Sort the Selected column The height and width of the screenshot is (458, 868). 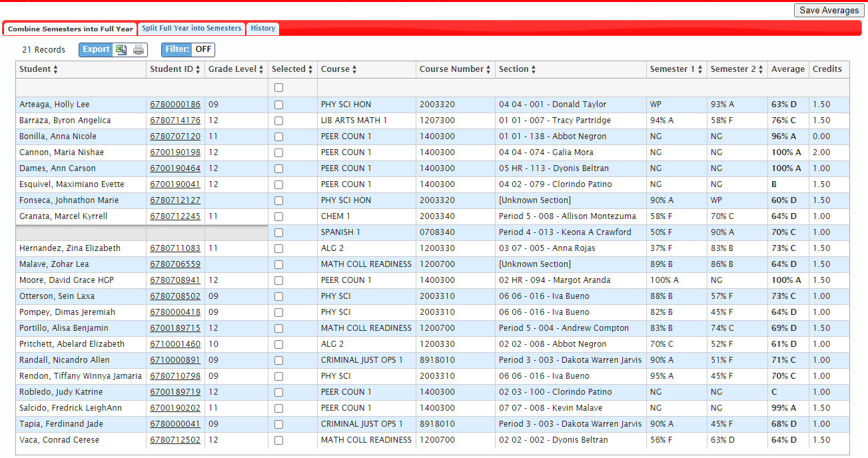click(309, 69)
